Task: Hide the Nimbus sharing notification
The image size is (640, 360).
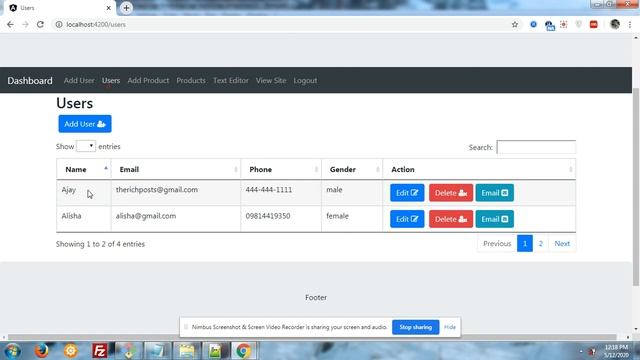Action: click(450, 327)
